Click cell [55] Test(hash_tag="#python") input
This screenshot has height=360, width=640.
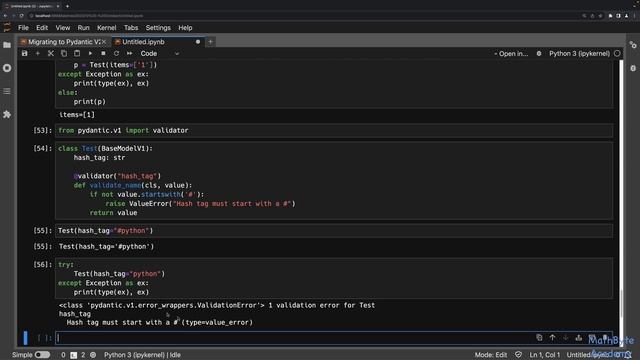point(334,231)
